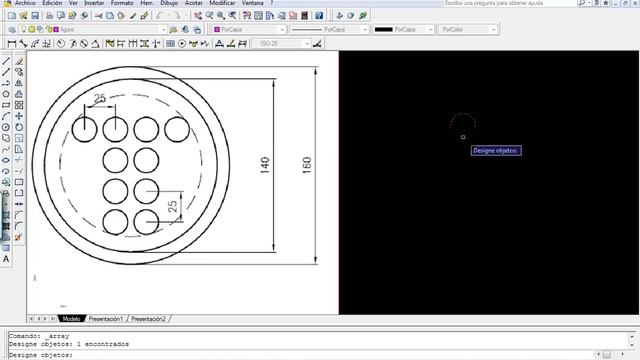This screenshot has width=640, height=360.
Task: Click the Print (plot) icon
Action: [x=49, y=16]
